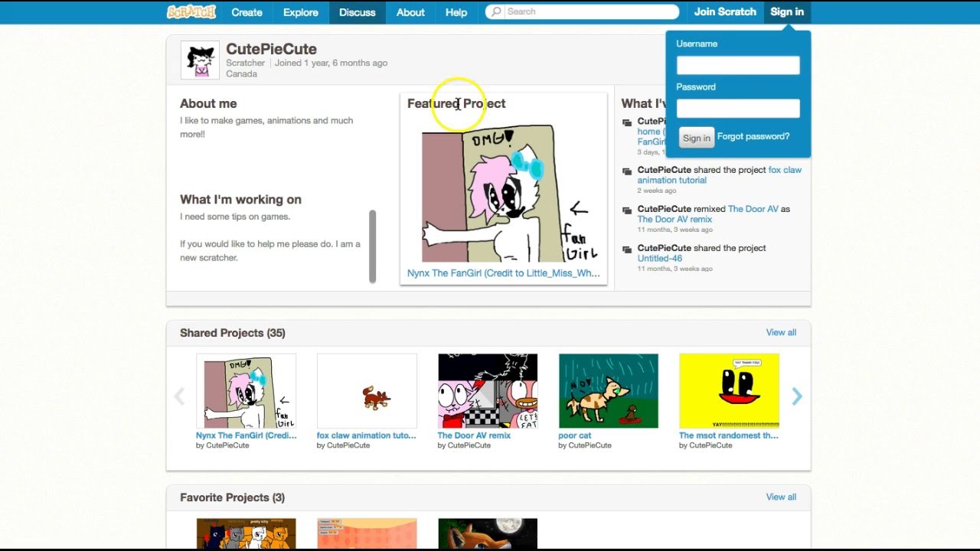Click activity icon beside fox claw tutorial entry
980x551 pixels.
[627, 171]
